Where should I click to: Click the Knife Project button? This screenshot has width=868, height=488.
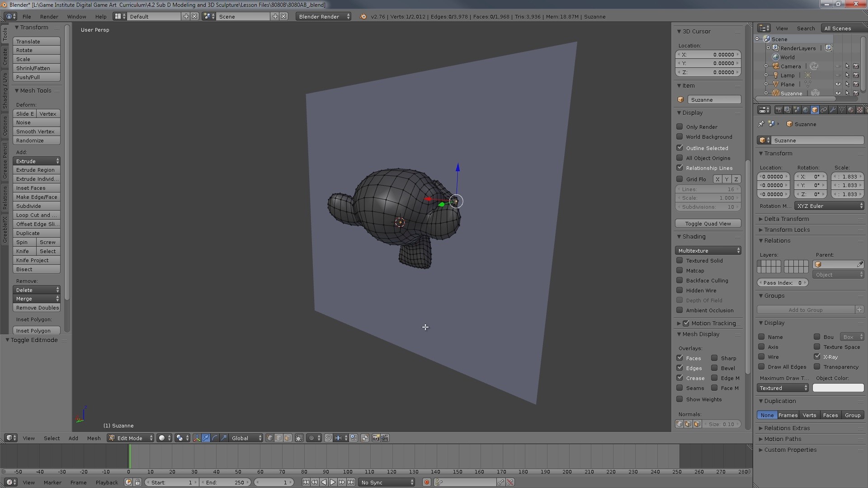pos(37,260)
